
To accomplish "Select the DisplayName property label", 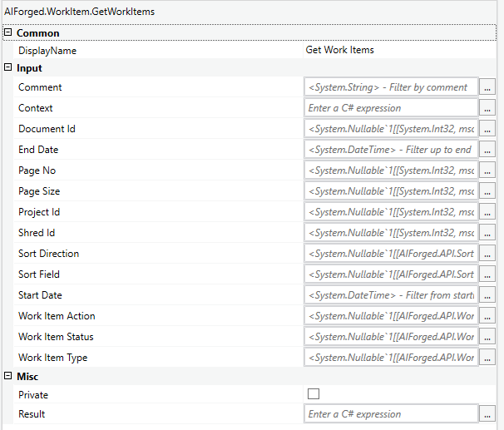I will pos(47,51).
